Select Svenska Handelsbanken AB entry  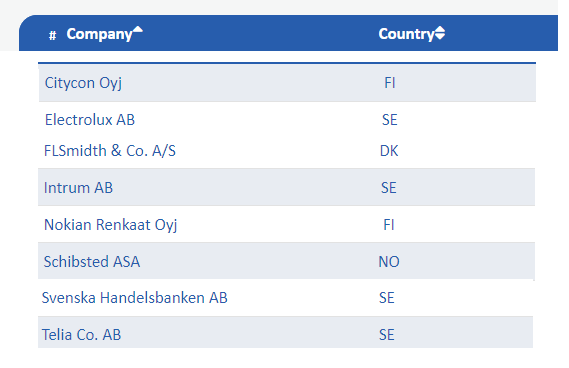134,298
